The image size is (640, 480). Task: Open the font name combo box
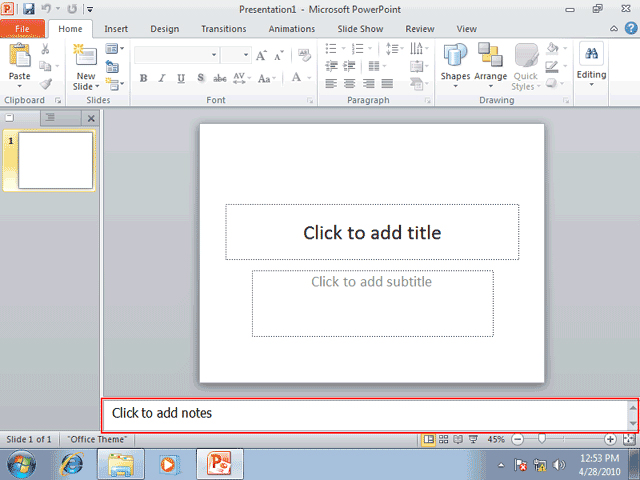[176, 55]
